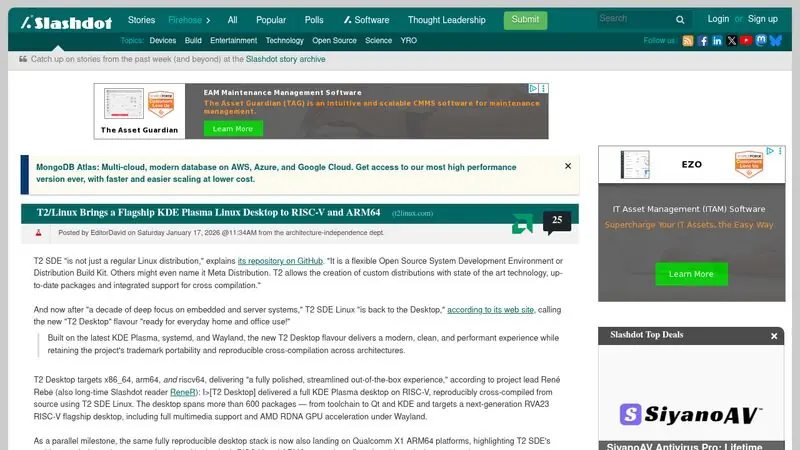Image resolution: width=800 pixels, height=450 pixels.
Task: Open the Stories menu item
Action: point(141,20)
